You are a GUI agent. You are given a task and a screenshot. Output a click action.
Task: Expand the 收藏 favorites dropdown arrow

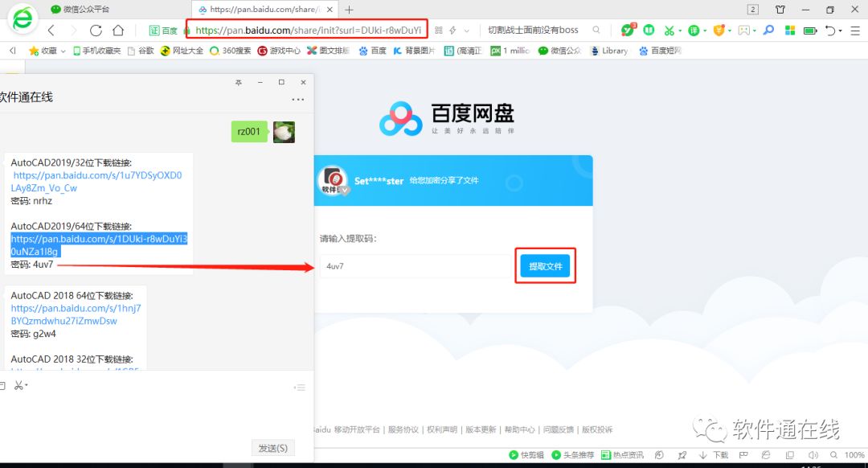click(63, 51)
